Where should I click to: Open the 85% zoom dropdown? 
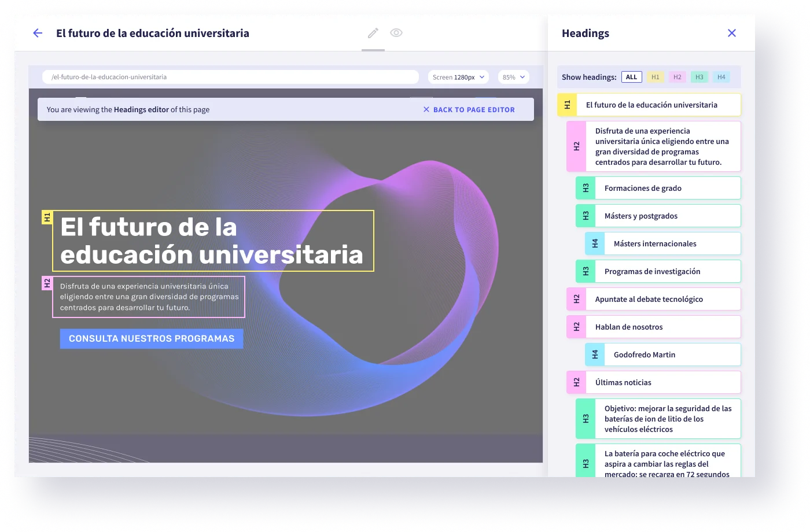514,77
